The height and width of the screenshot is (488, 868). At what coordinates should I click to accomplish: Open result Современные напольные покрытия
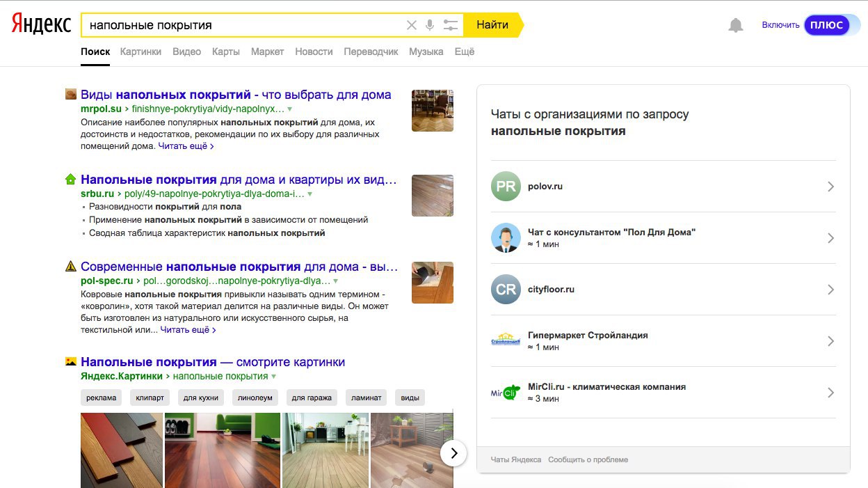pos(239,267)
